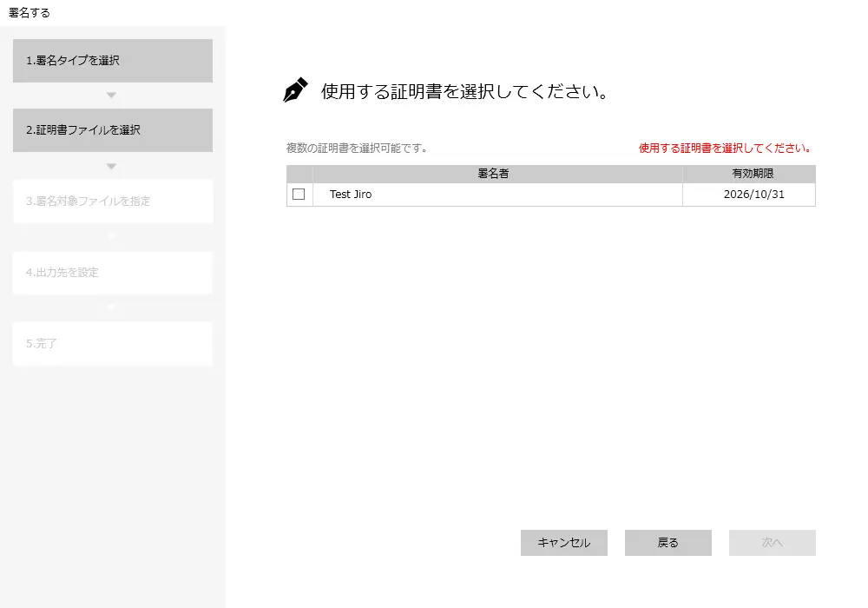This screenshot has height=608, width=868.
Task: Click the 署名する window title
Action: 30,12
